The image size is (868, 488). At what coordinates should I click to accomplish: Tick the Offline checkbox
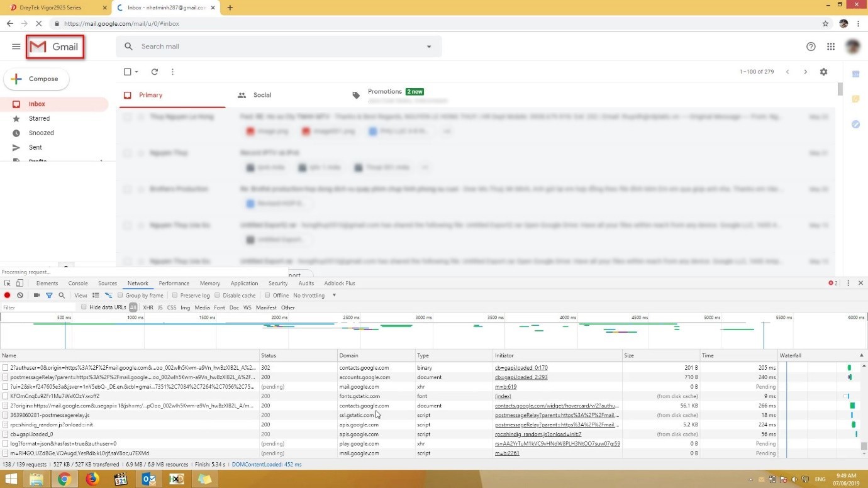click(x=267, y=295)
